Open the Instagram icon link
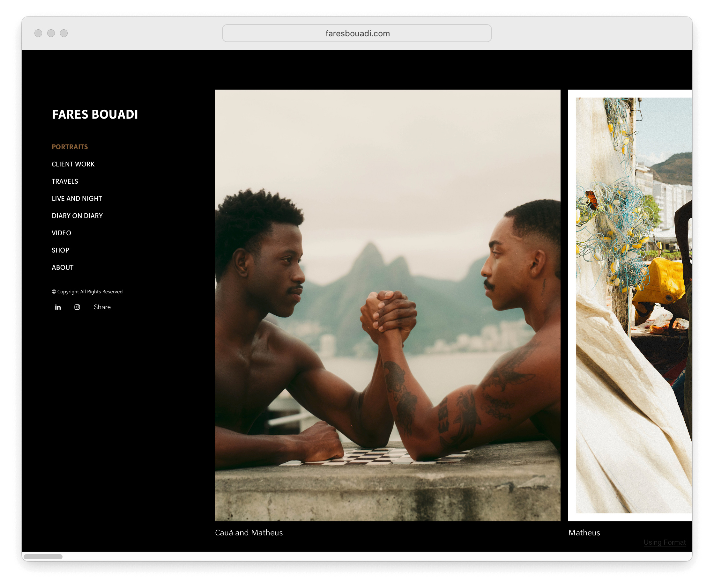This screenshot has height=588, width=714. tap(77, 307)
